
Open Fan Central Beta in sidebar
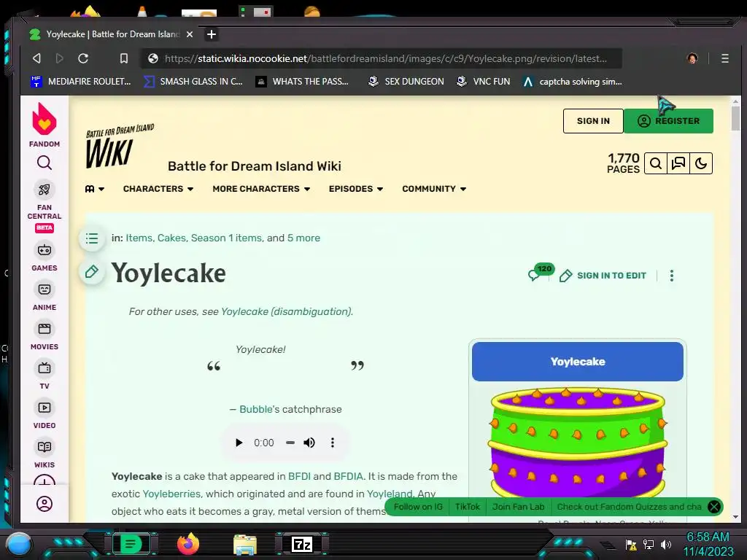click(44, 206)
